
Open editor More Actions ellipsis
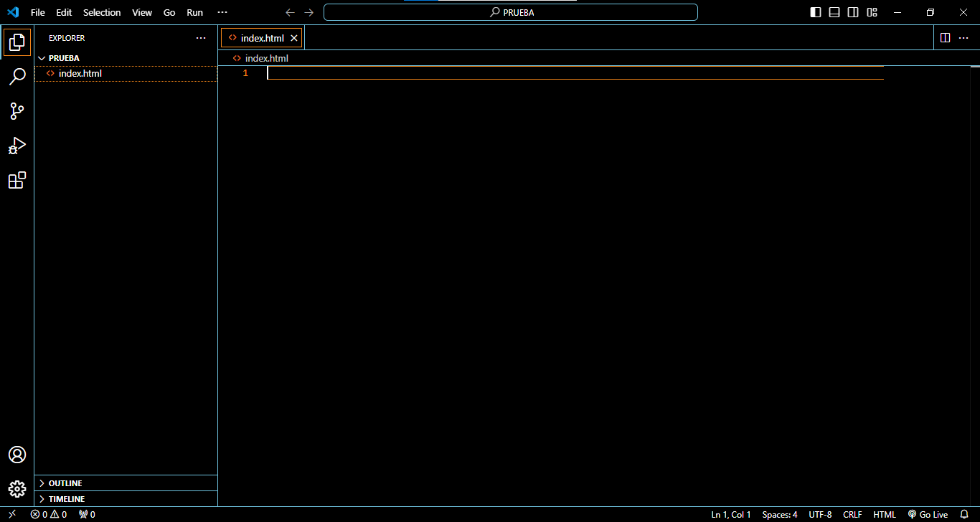(963, 38)
